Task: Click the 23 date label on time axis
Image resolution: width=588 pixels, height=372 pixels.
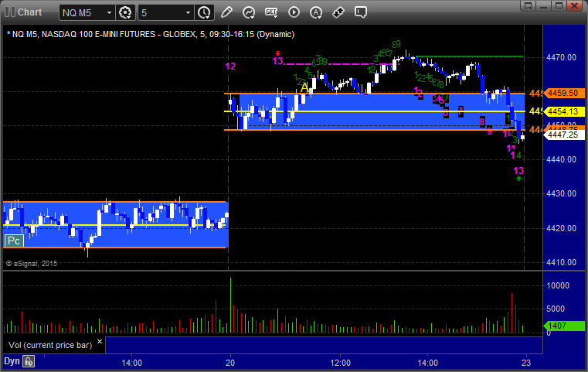Action: click(526, 363)
